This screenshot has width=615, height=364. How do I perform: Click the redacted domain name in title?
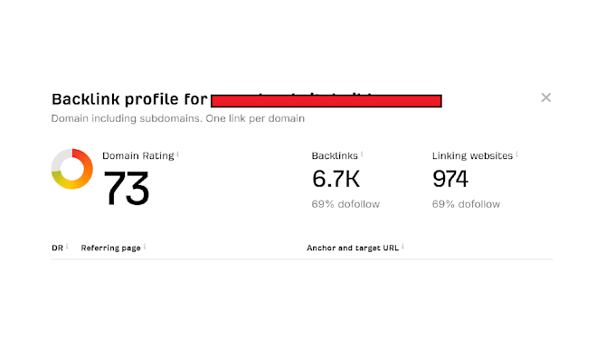point(326,100)
